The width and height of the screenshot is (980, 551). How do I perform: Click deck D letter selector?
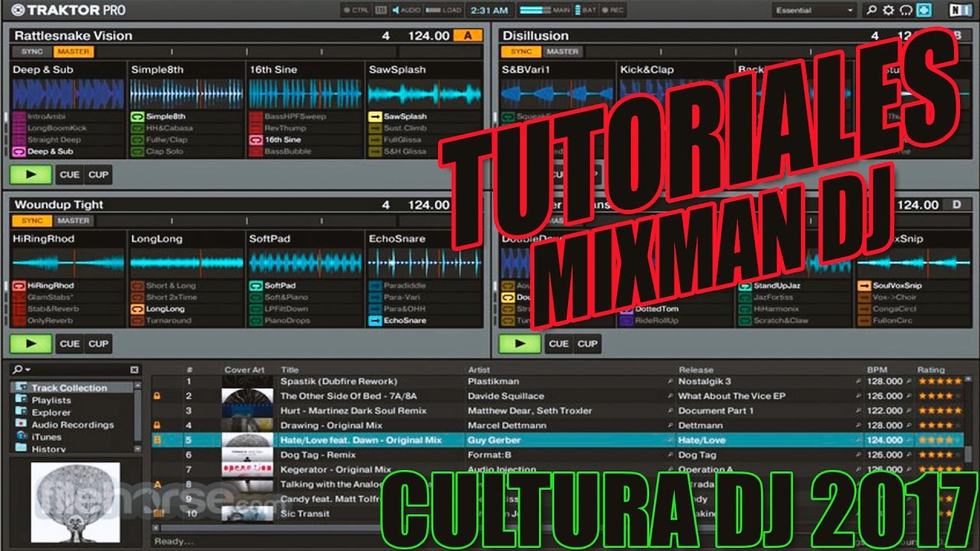[956, 204]
